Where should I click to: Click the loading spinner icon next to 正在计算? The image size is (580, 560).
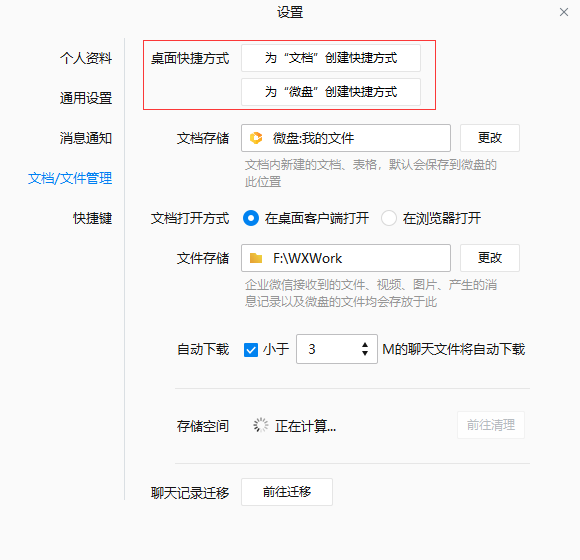point(261,425)
